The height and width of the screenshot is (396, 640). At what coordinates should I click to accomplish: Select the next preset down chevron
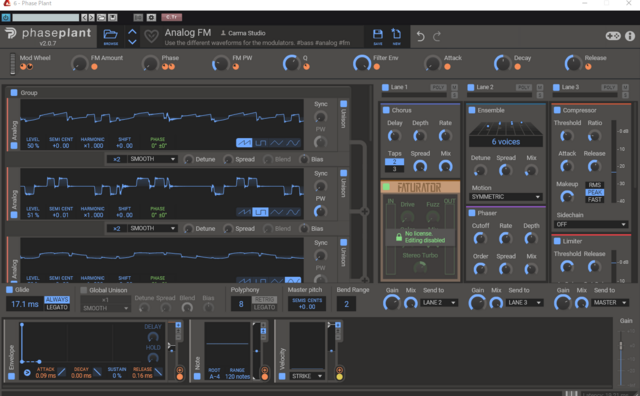coord(132,42)
